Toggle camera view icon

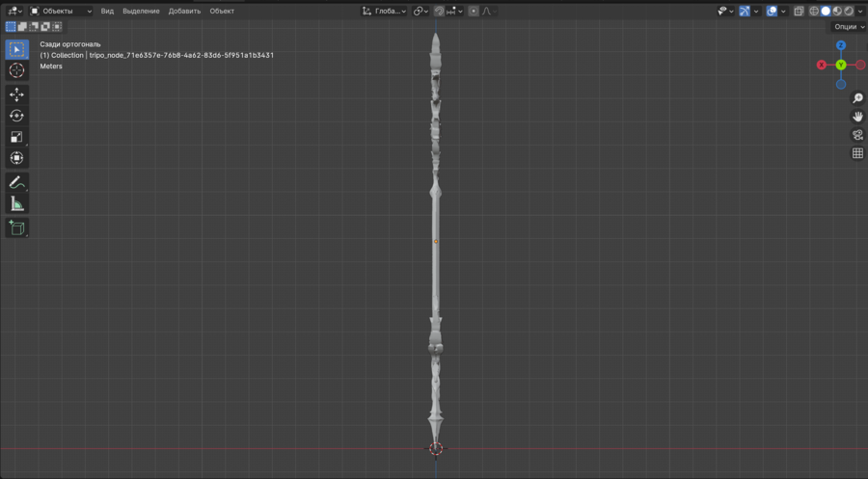tap(857, 135)
